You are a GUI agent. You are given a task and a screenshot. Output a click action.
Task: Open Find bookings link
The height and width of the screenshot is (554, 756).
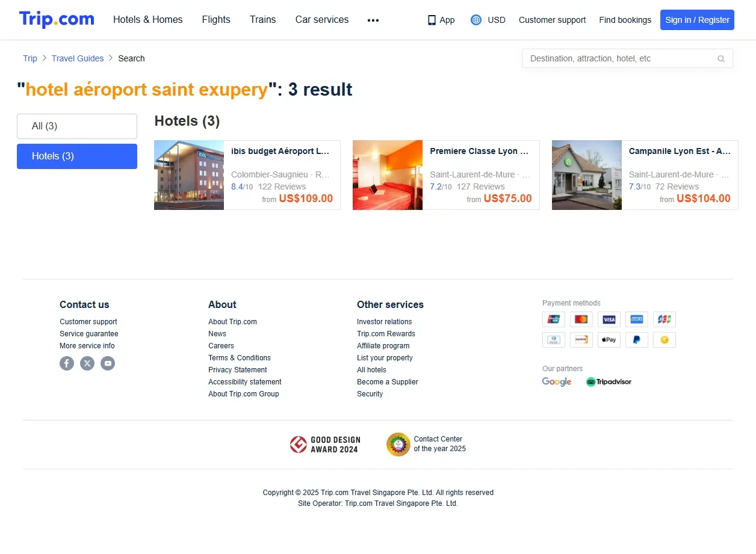(x=625, y=20)
